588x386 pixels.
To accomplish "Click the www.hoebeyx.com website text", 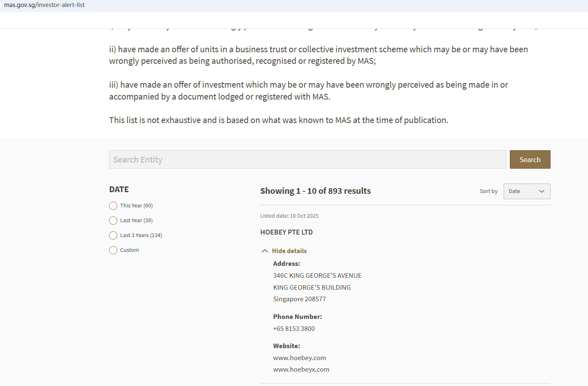I will point(301,370).
